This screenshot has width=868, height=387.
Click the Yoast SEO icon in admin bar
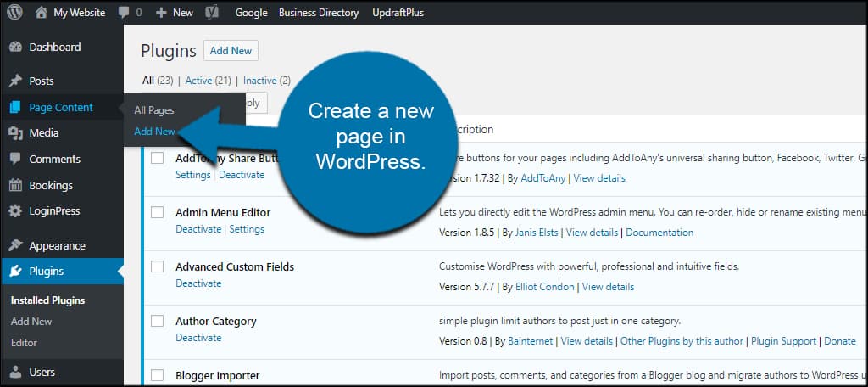pos(214,13)
